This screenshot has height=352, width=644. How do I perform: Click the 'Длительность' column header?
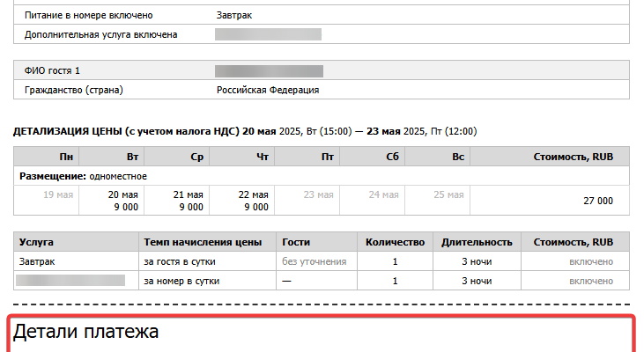point(477,242)
